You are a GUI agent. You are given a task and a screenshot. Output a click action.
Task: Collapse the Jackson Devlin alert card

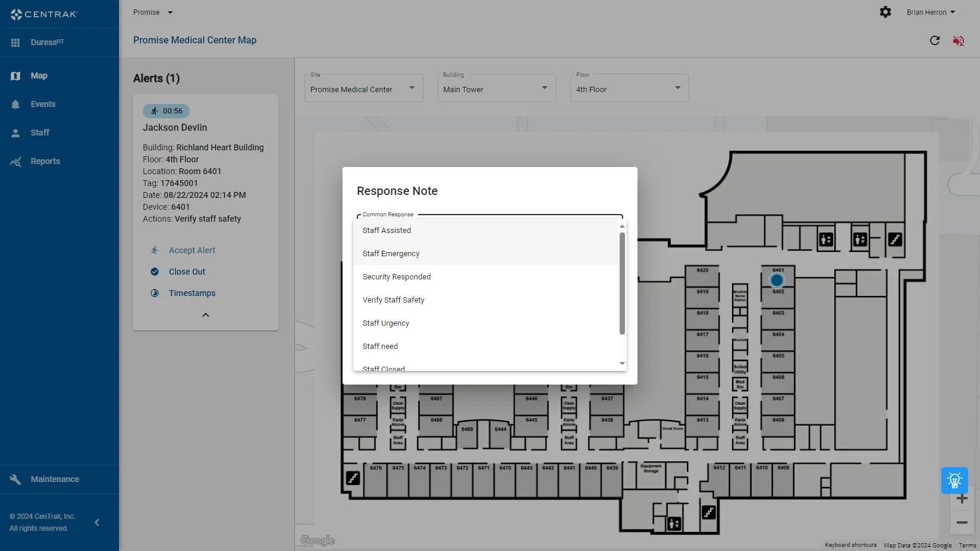tap(206, 315)
